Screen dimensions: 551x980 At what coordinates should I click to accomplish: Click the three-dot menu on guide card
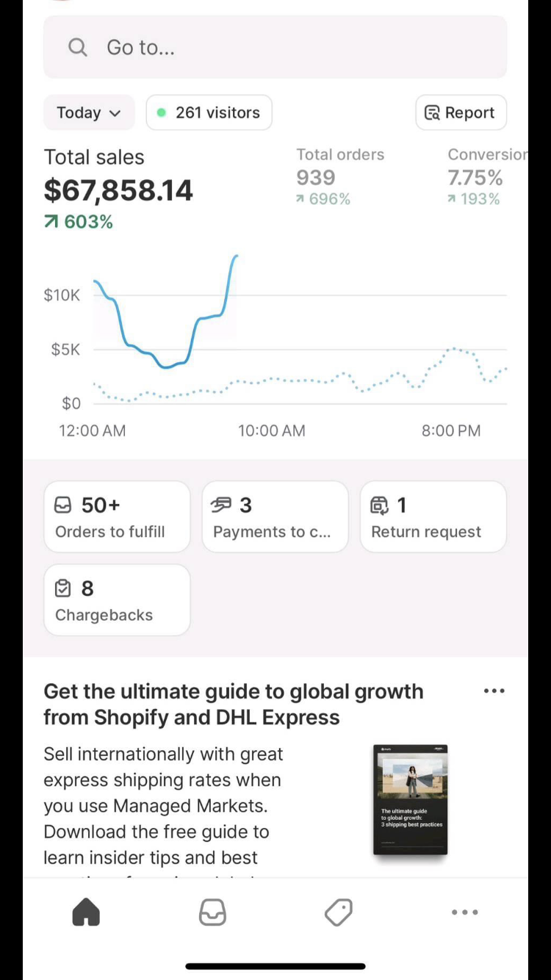tap(494, 691)
